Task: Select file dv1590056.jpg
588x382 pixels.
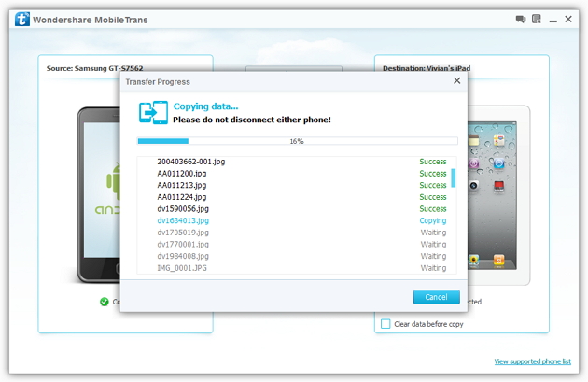Action: pyautogui.click(x=183, y=209)
